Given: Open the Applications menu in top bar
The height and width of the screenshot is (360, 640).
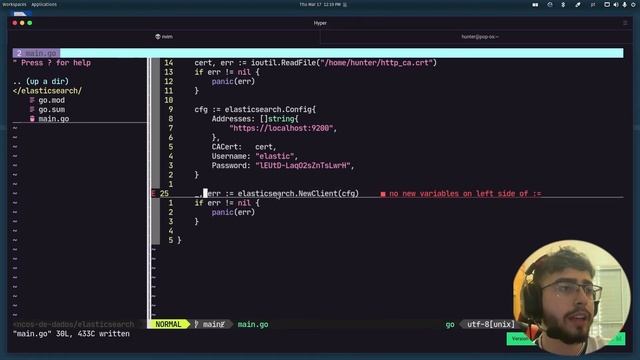Looking at the screenshot, I should (44, 4).
